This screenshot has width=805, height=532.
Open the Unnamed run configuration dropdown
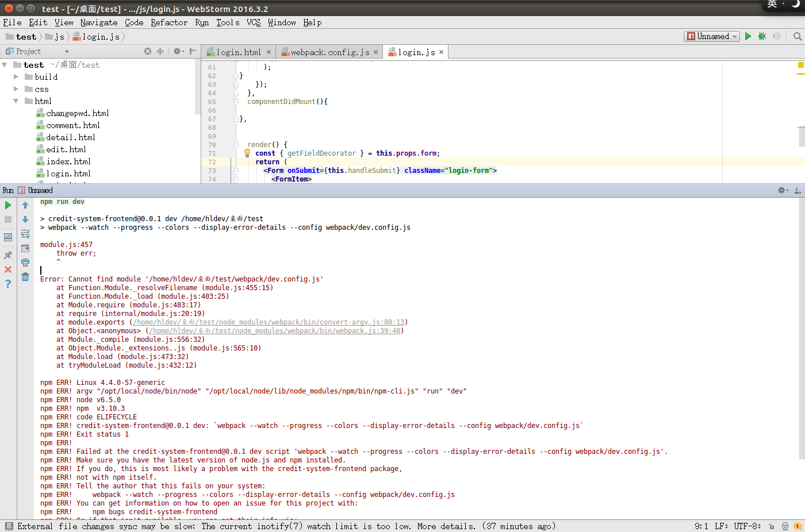tap(712, 36)
